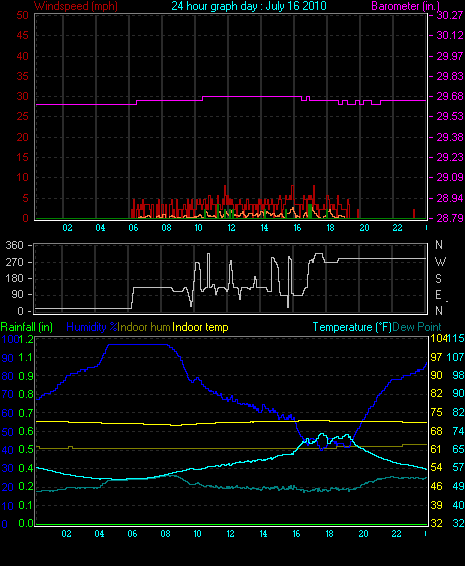This screenshot has width=465, height=566.
Task: Click compass letter E beside the direction graph
Action: (438, 295)
